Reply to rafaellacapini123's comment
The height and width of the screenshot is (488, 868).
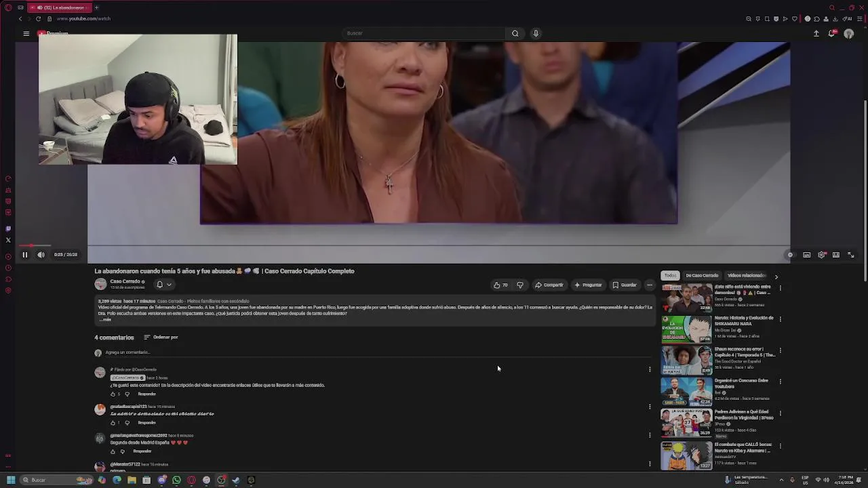click(146, 423)
